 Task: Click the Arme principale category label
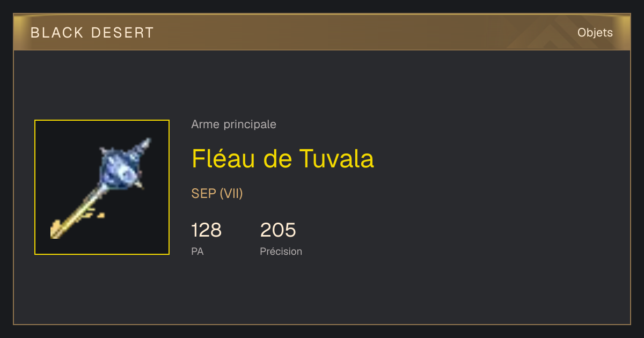coord(233,124)
